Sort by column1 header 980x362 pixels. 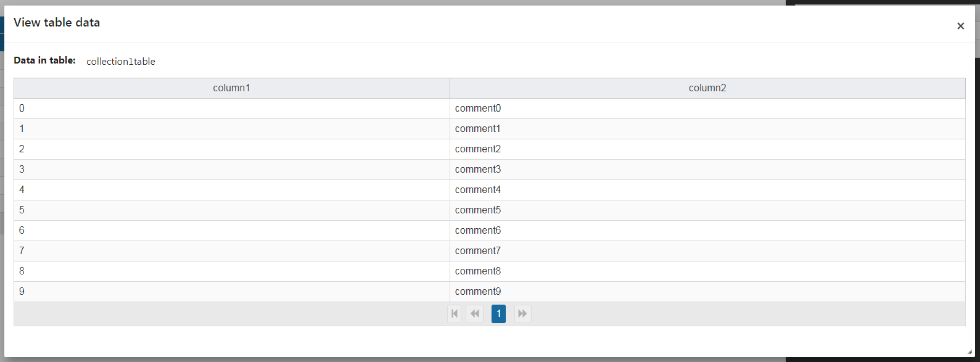click(232, 88)
